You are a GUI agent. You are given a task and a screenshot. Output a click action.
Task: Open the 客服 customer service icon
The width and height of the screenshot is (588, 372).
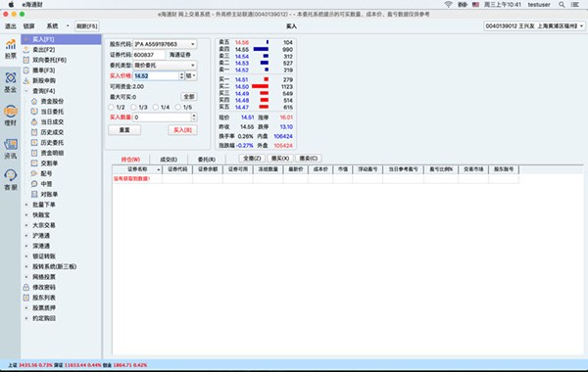click(x=11, y=180)
